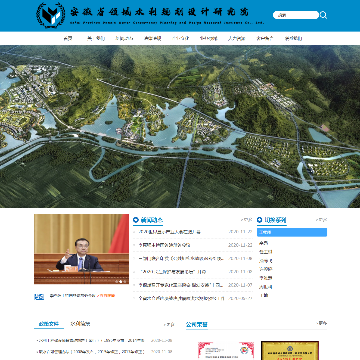Focus the white search input box
The image size is (360, 360).
(296, 15)
